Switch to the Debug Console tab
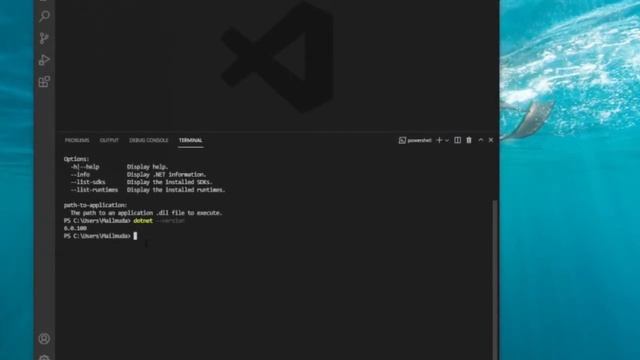The height and width of the screenshot is (360, 640). point(149,140)
